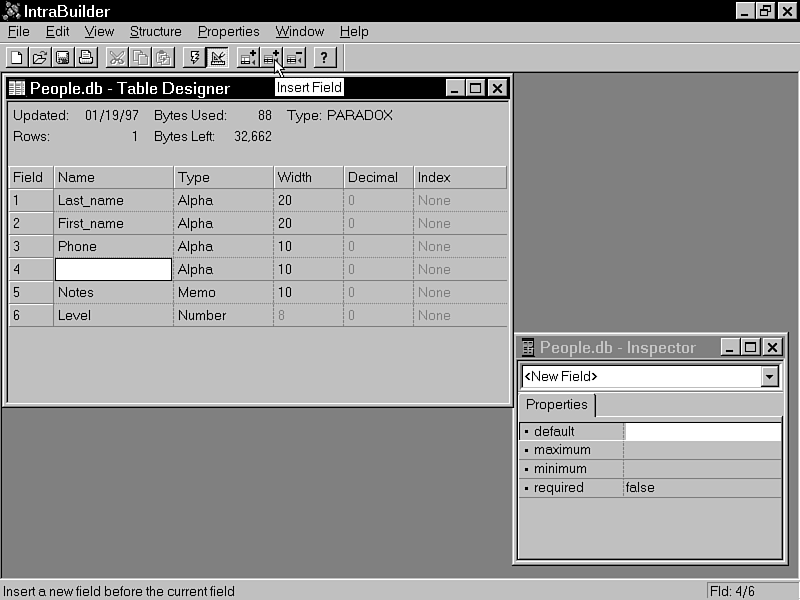Viewport: 800px width, 600px height.
Task: Print the current table
Action: 85,57
